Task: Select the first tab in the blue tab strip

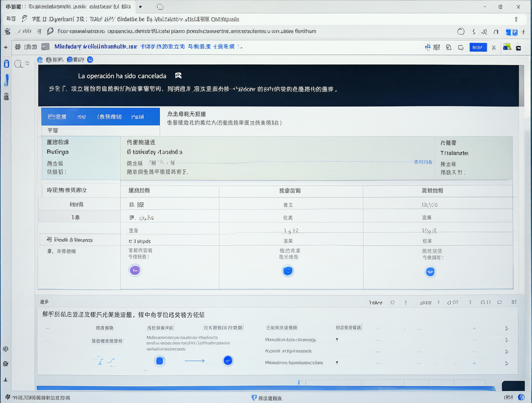Action: tap(57, 117)
